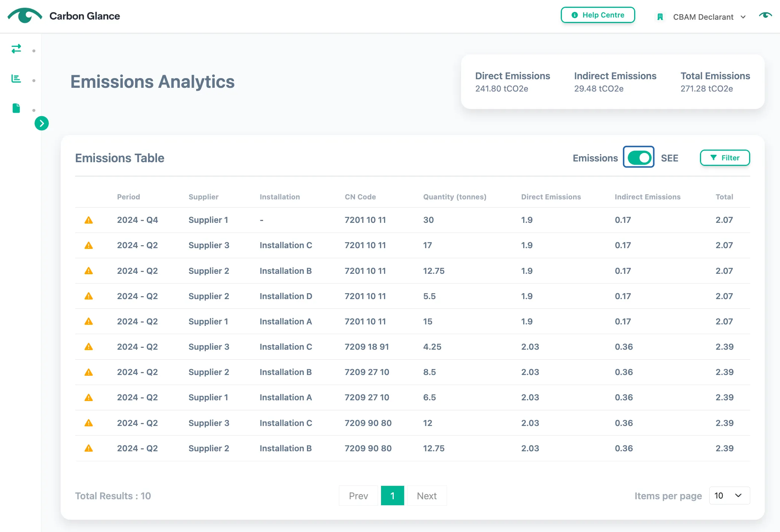The image size is (780, 532).
Task: Sort by Quantity (tonnes) column header
Action: [x=454, y=197]
